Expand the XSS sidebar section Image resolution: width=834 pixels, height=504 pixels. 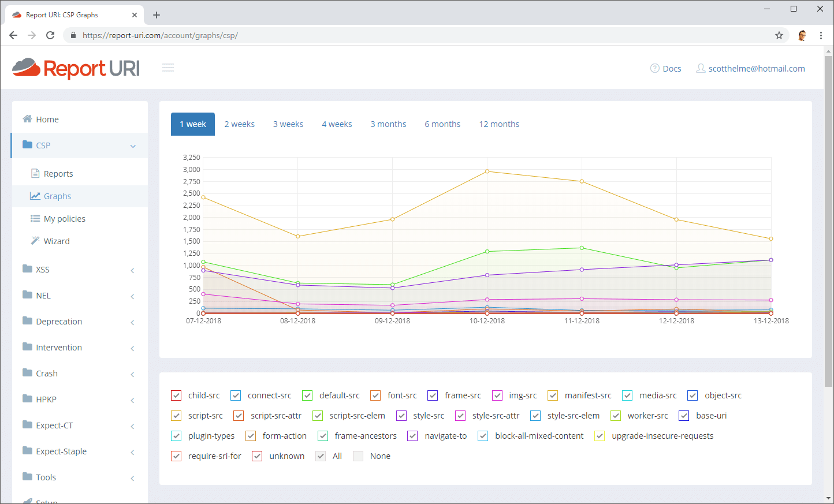132,270
